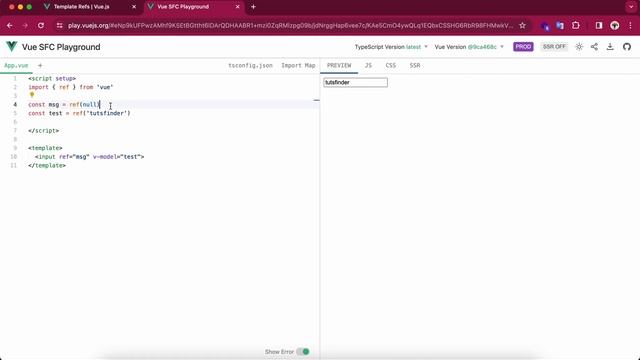This screenshot has width=640, height=360.
Task: View site information icon in address bar
Action: pyautogui.click(x=60, y=25)
